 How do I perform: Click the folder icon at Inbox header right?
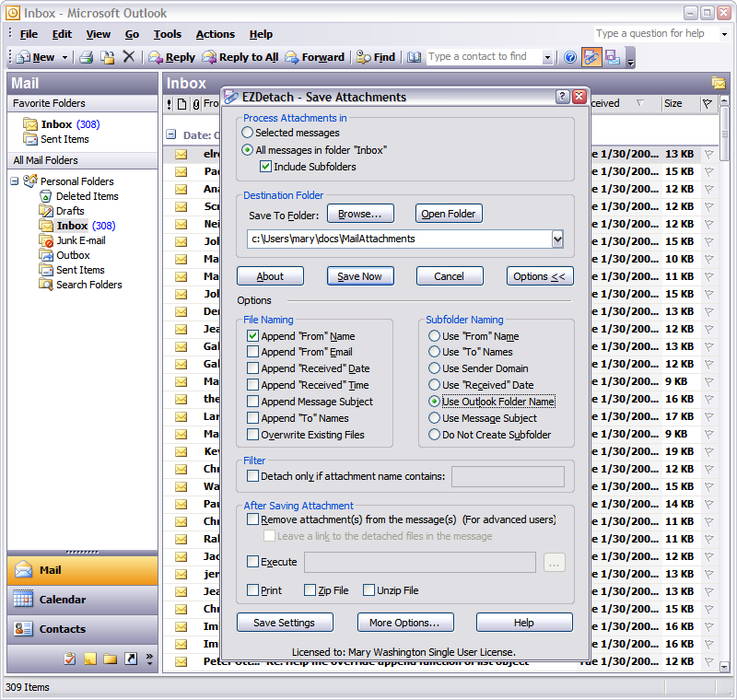click(719, 83)
